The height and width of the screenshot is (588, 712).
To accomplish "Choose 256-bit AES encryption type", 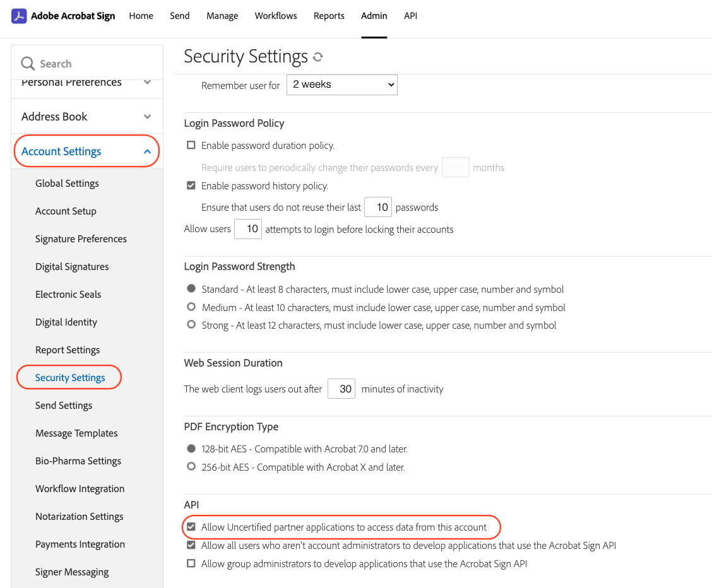I will coord(191,466).
